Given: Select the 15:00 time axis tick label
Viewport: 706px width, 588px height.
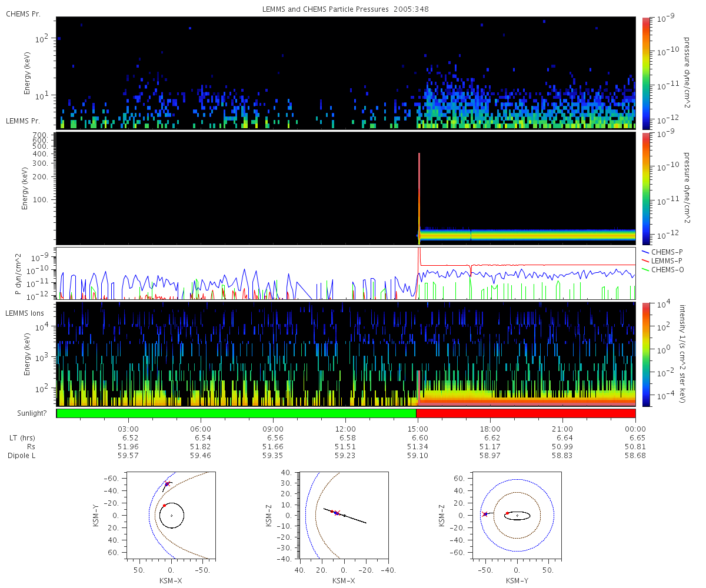Looking at the screenshot, I should click(x=417, y=429).
